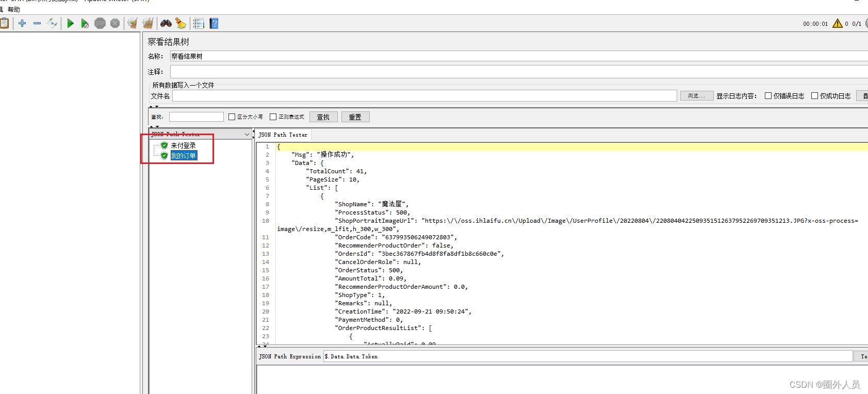The width and height of the screenshot is (868, 394).
Task: Click the "RecommenderProductOrderAmount": 0.0 line
Action: pyautogui.click(x=401, y=287)
